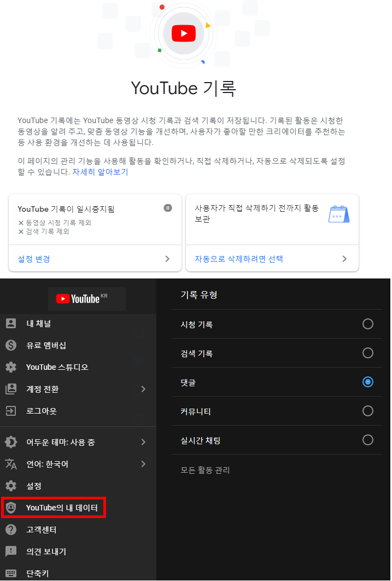Click the shield icon for YouTube의 내 데이터
The image size is (392, 581).
point(11,508)
